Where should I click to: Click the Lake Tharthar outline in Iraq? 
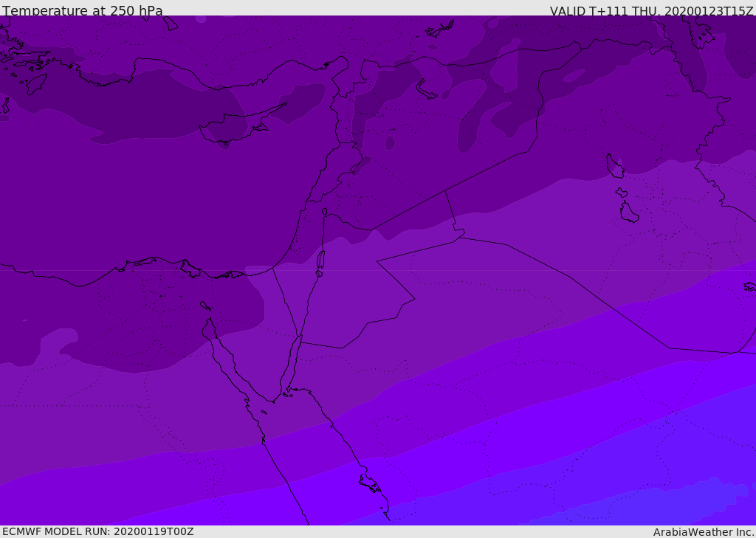pos(615,166)
